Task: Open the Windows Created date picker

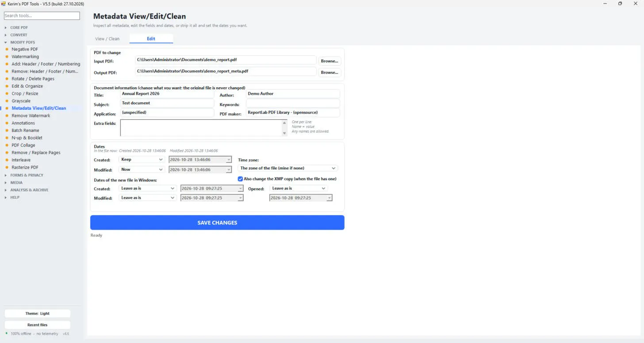Action: [x=241, y=189]
